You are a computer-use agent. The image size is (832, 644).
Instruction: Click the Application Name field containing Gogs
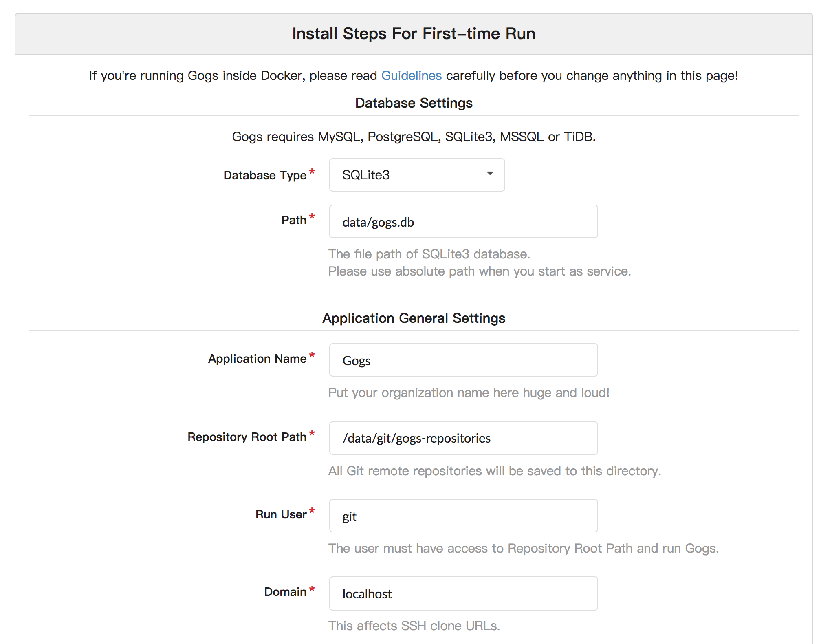463,360
